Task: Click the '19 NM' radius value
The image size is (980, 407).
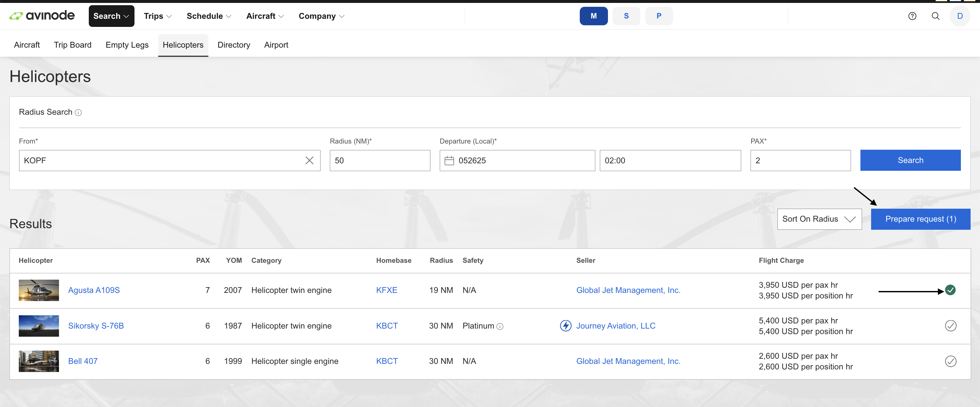Action: (x=441, y=290)
